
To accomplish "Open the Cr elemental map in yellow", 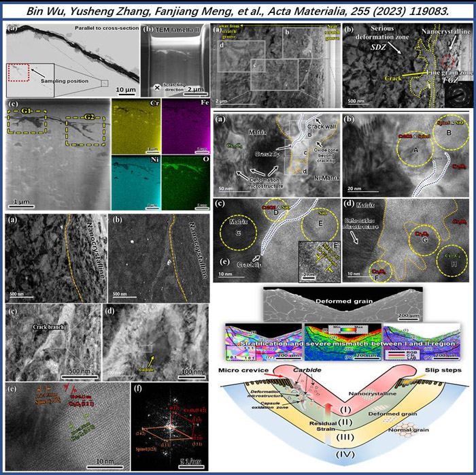I will pyautogui.click(x=133, y=127).
